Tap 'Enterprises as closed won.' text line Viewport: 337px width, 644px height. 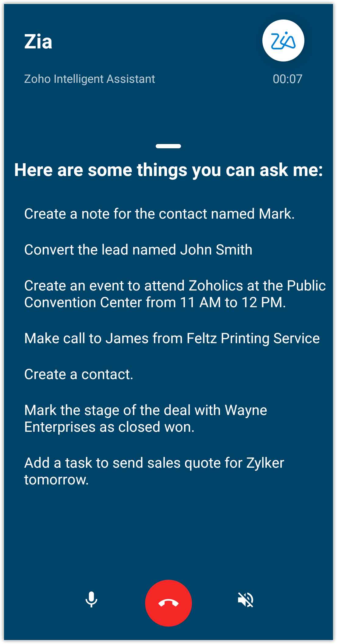109,427
